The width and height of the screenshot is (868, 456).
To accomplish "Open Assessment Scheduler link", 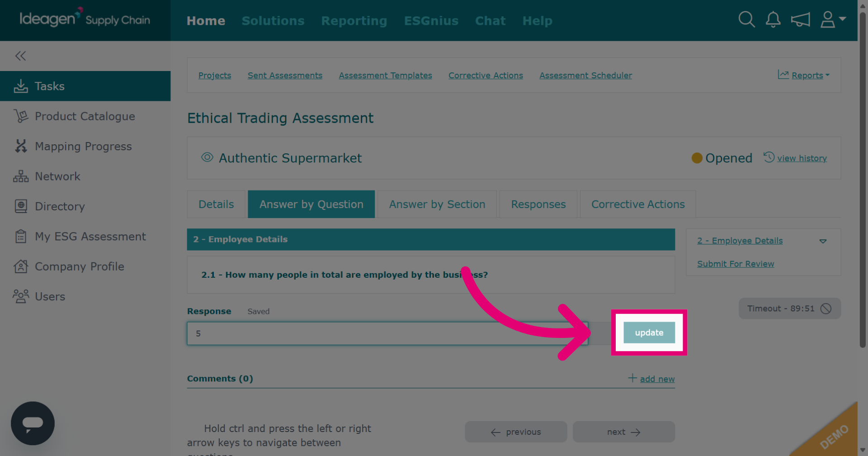I will pos(585,76).
